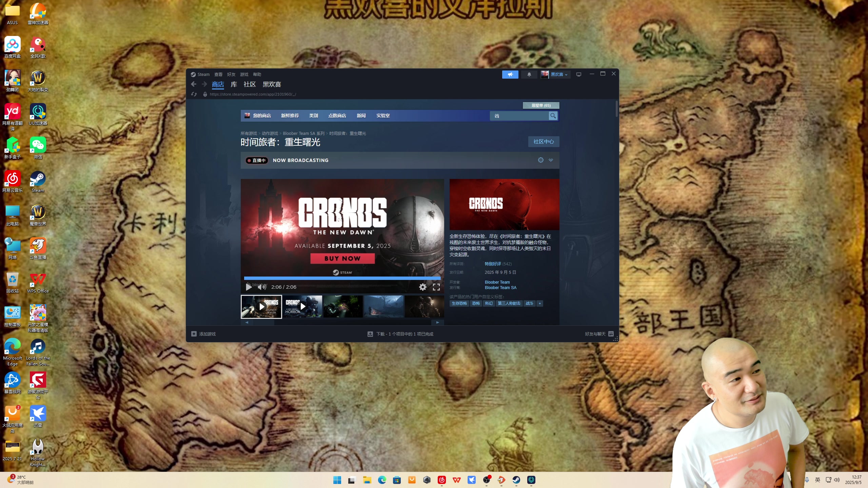Open 百度网盘 desktop icon
Image resolution: width=868 pixels, height=488 pixels.
tap(13, 48)
